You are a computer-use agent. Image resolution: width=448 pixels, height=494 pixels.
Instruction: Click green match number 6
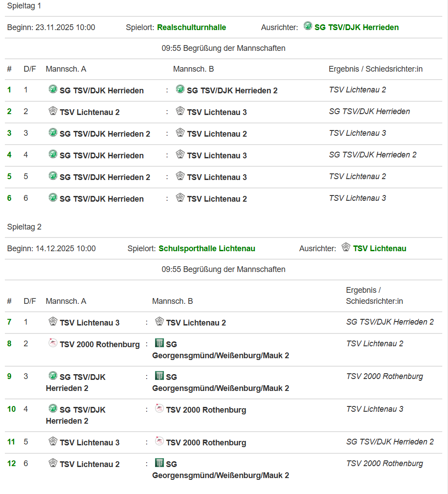pos(9,198)
